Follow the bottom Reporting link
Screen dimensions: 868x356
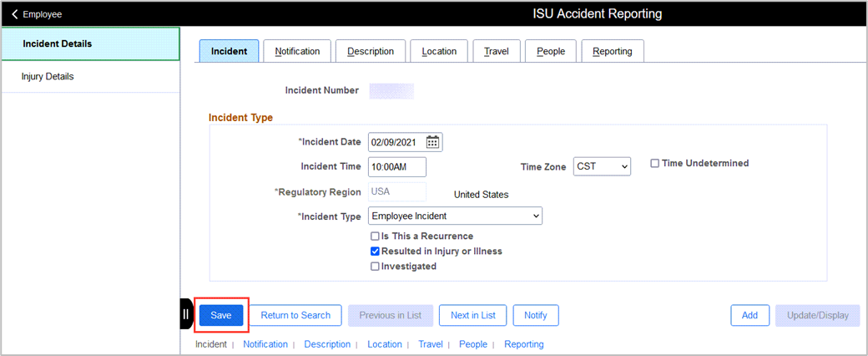point(523,344)
